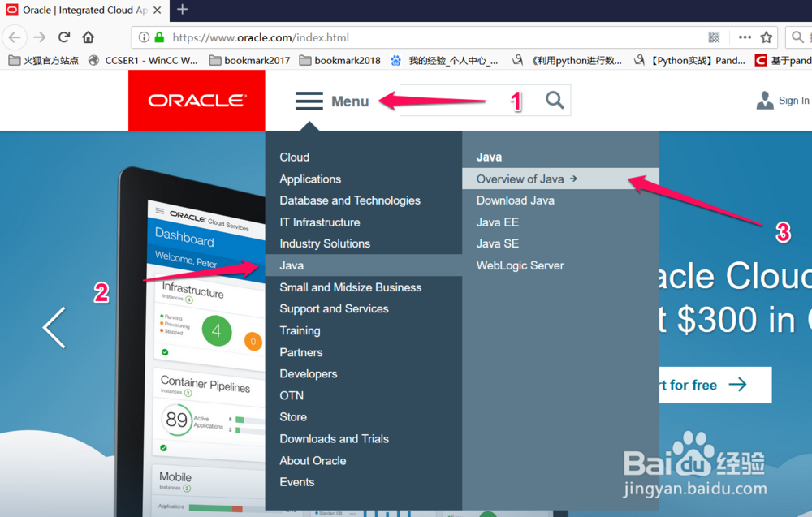This screenshot has width=812, height=517.
Task: Click the browser search box magnifier
Action: coord(797,37)
